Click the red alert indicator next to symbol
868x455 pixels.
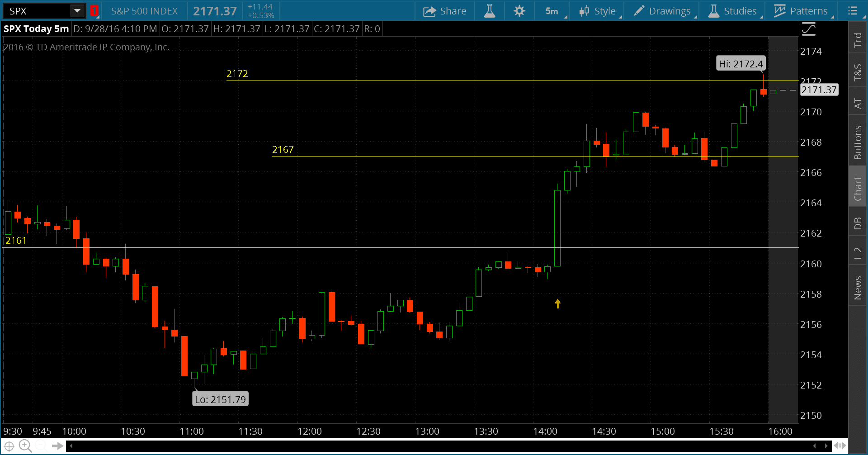click(x=94, y=11)
